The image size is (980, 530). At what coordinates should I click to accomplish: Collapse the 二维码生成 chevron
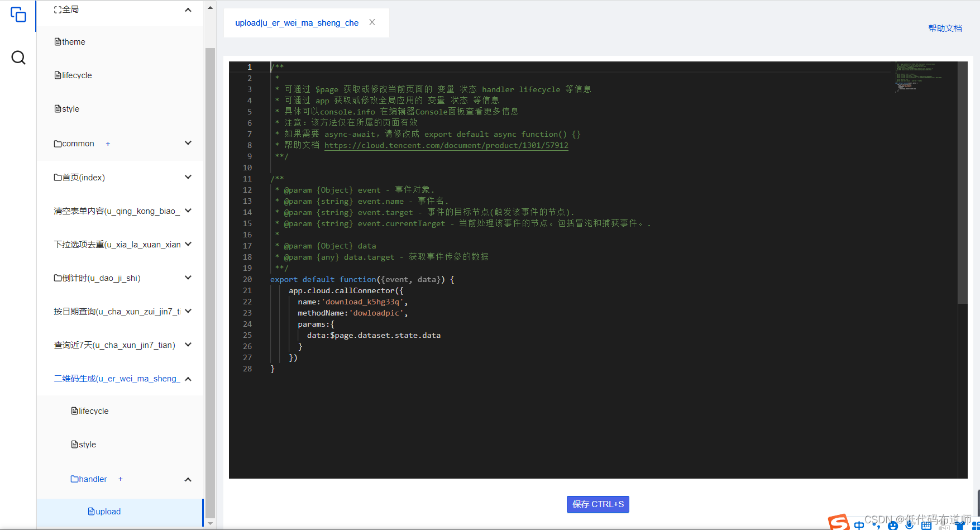click(188, 379)
